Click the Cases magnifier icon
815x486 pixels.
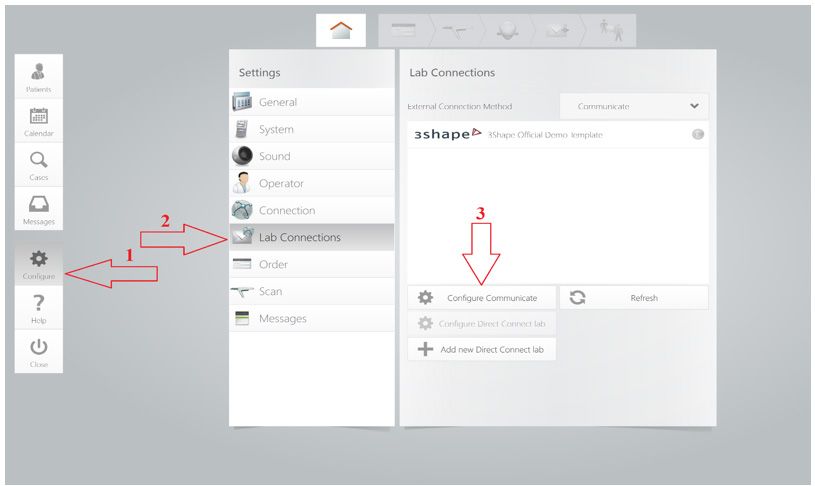(x=39, y=164)
